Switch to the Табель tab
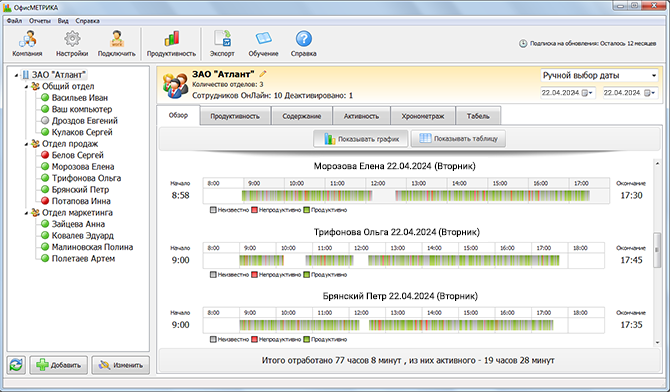Viewport: 670px width, 392px height. tap(478, 116)
